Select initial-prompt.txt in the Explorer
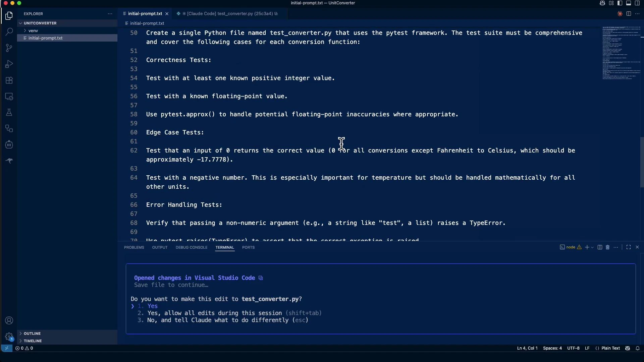644x362 pixels. (46, 38)
